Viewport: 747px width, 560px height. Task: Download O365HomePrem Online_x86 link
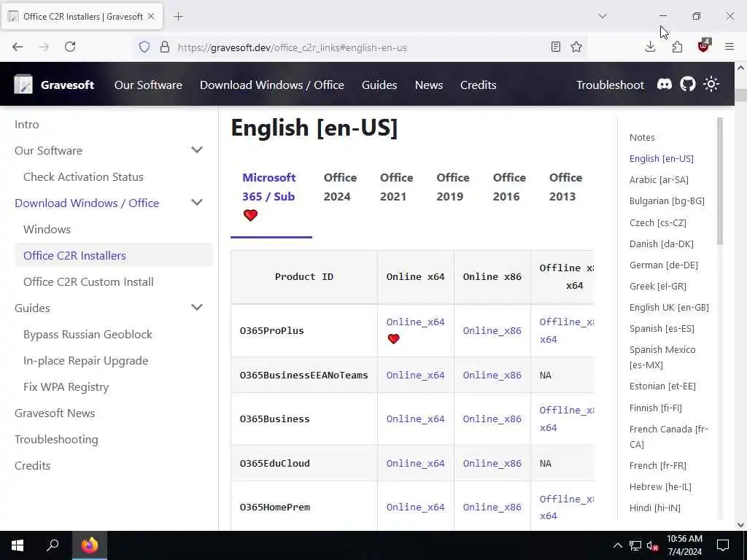(x=492, y=507)
